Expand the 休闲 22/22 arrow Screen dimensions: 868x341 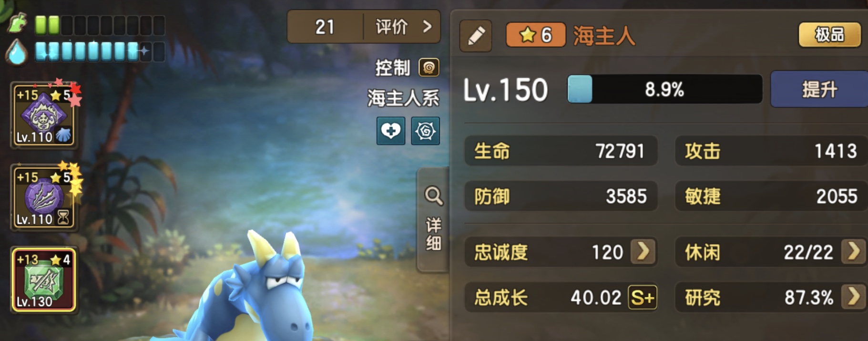(854, 251)
